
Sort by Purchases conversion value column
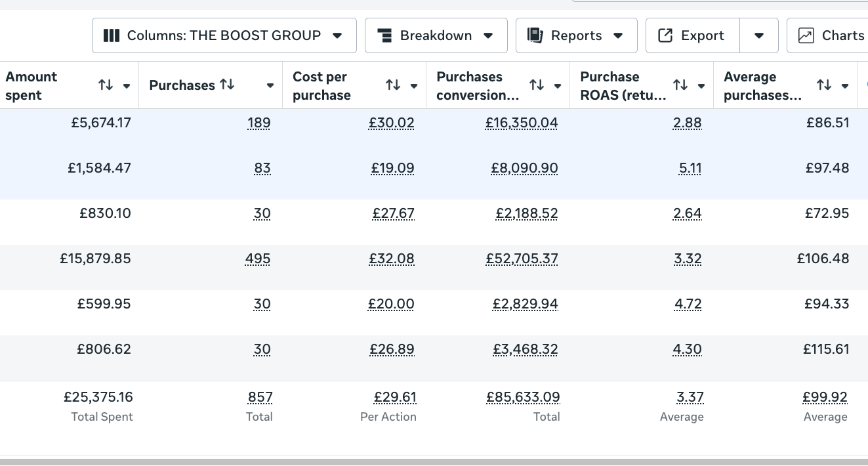(537, 85)
